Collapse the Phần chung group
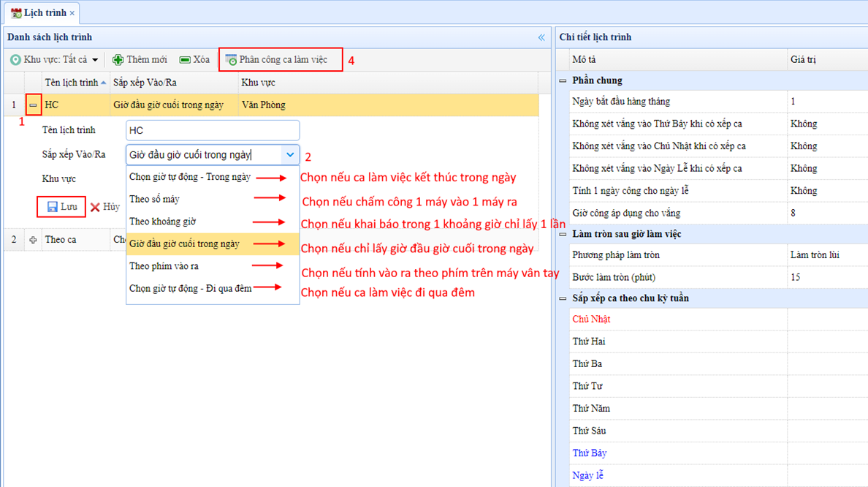This screenshot has height=487, width=868. 563,81
